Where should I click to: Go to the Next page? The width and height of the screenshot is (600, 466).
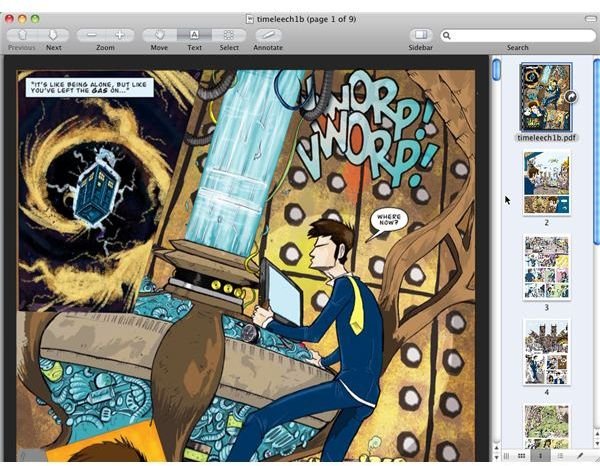tap(54, 35)
